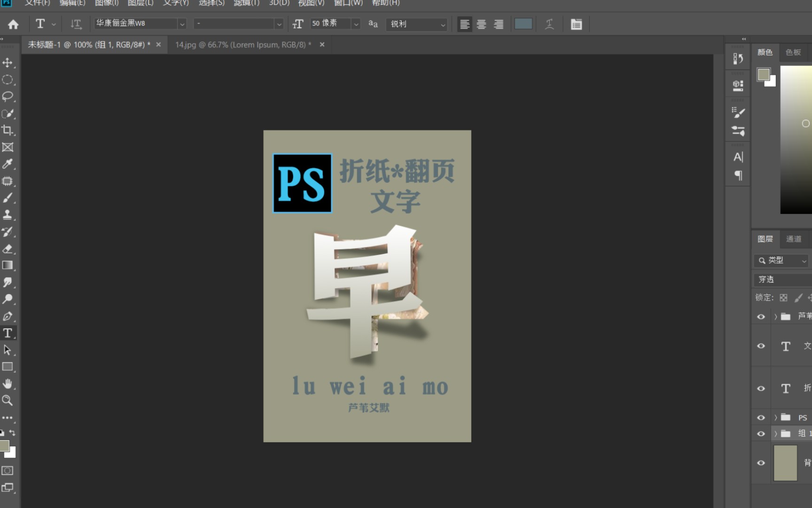
Task: Click the text color swatch in options bar
Action: (523, 24)
